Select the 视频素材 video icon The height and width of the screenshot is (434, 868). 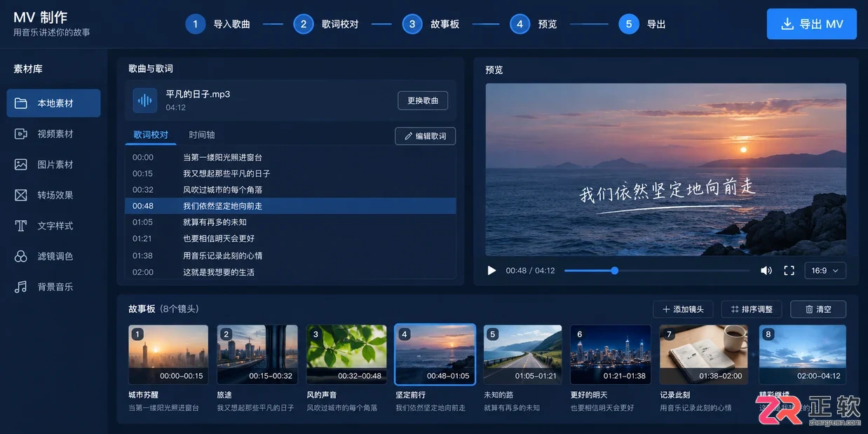(x=21, y=134)
